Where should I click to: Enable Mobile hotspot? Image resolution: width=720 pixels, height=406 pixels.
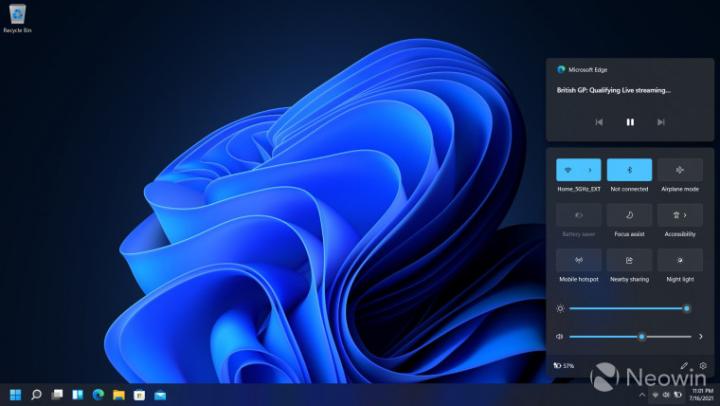[579, 260]
